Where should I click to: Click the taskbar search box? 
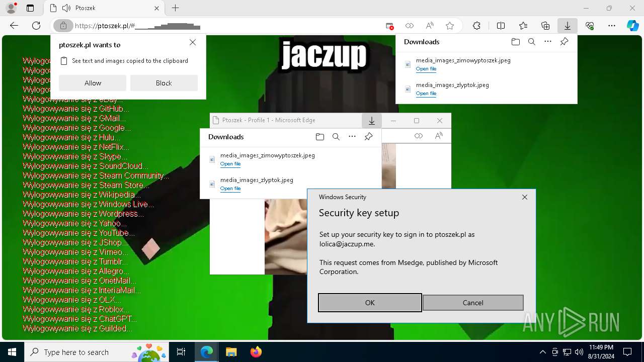(x=97, y=352)
